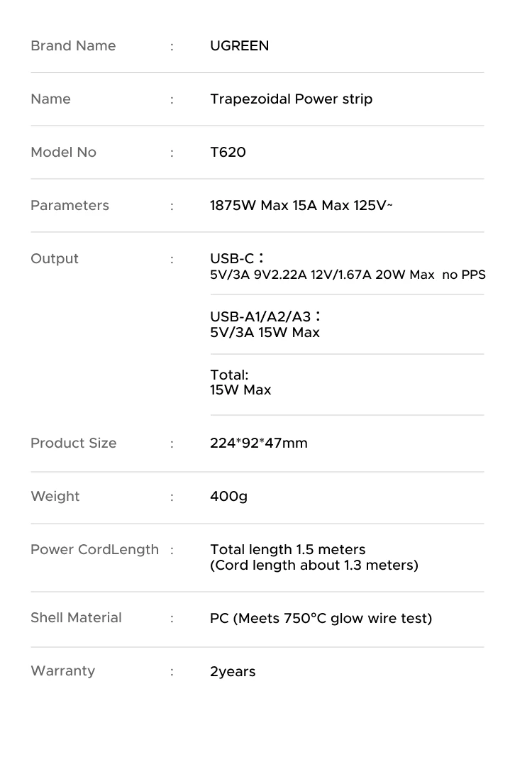Select the UGREEN brand name value
532x767 pixels.
(x=239, y=45)
